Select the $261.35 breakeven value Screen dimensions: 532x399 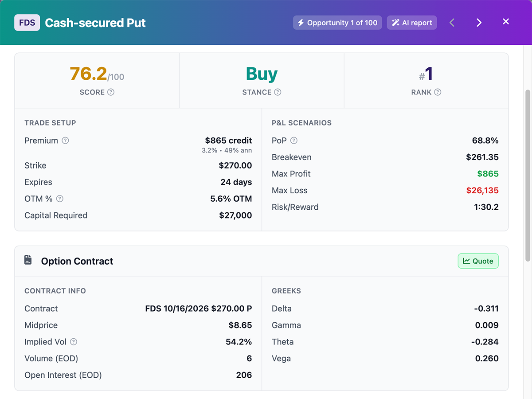pos(482,157)
